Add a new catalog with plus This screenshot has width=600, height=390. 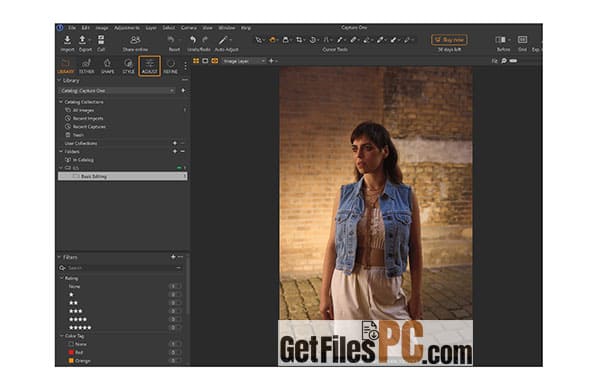point(183,91)
